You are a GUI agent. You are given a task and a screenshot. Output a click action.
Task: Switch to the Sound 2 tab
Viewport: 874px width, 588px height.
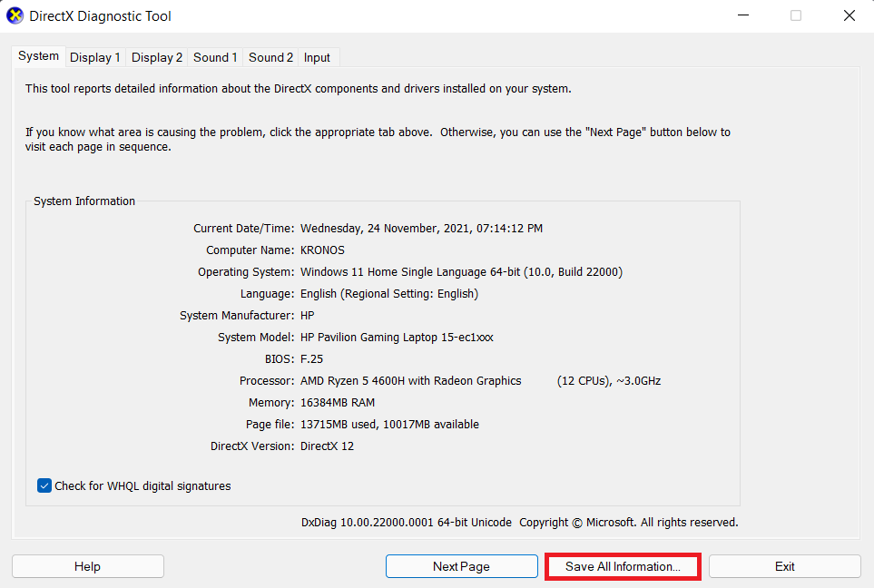[x=270, y=57]
